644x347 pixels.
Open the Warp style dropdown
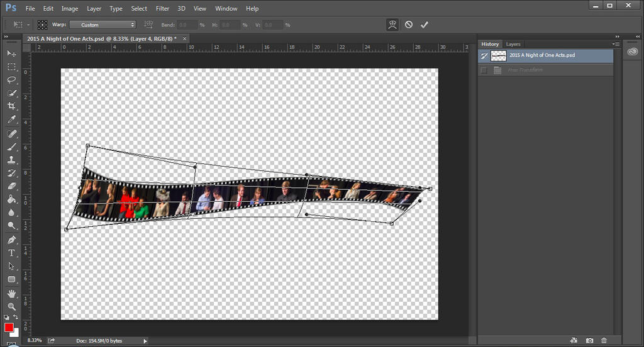pyautogui.click(x=103, y=25)
